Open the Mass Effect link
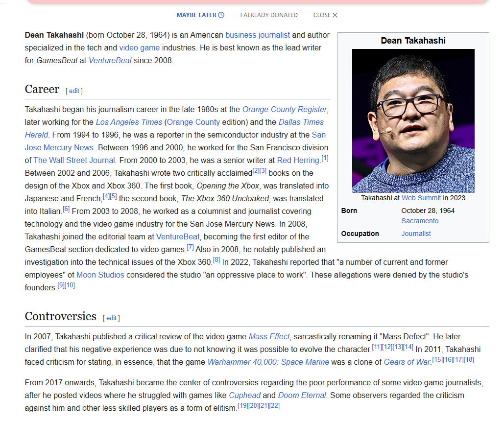 click(269, 337)
